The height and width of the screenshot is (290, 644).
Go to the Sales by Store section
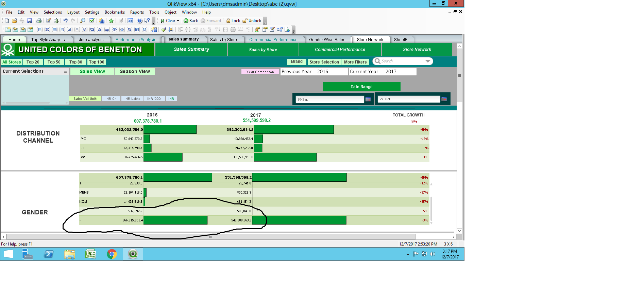[x=263, y=50]
